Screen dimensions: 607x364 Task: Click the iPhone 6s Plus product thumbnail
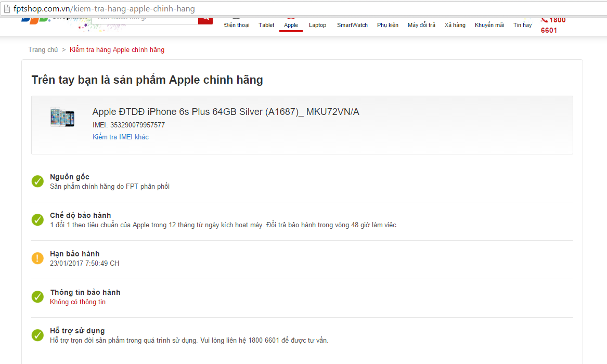62,117
